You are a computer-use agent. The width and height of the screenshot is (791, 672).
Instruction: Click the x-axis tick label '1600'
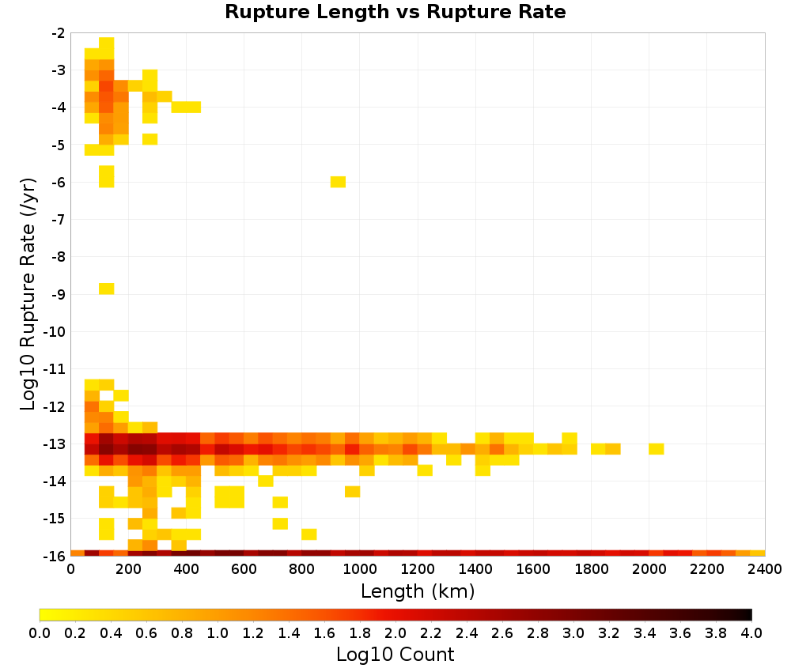pyautogui.click(x=533, y=570)
